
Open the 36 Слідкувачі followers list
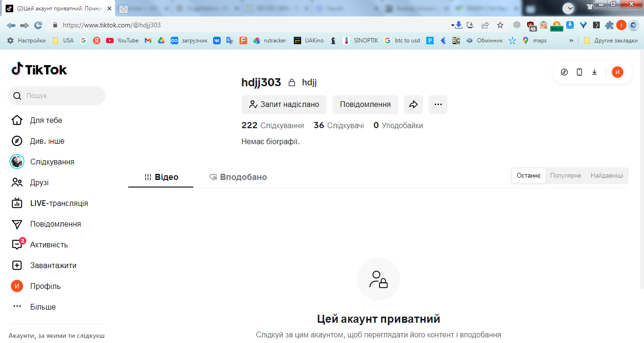(339, 125)
